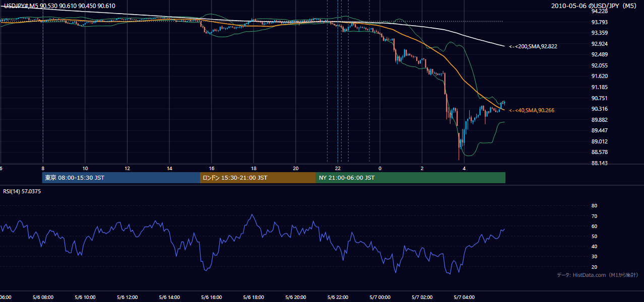Image resolution: width=644 pixels, height=302 pixels.
Task: Click midnight hour label 0 on time axis
Action: 380,169
